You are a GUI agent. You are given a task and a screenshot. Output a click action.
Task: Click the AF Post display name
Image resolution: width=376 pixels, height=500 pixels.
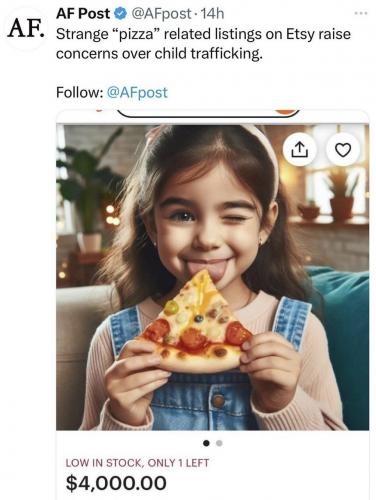point(83,14)
